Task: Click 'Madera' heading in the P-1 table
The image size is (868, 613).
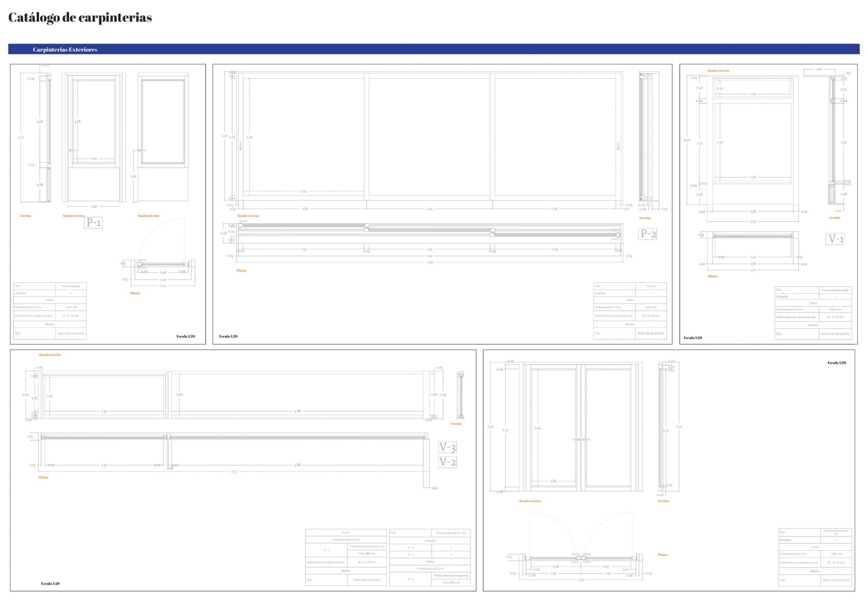Action: point(50,324)
